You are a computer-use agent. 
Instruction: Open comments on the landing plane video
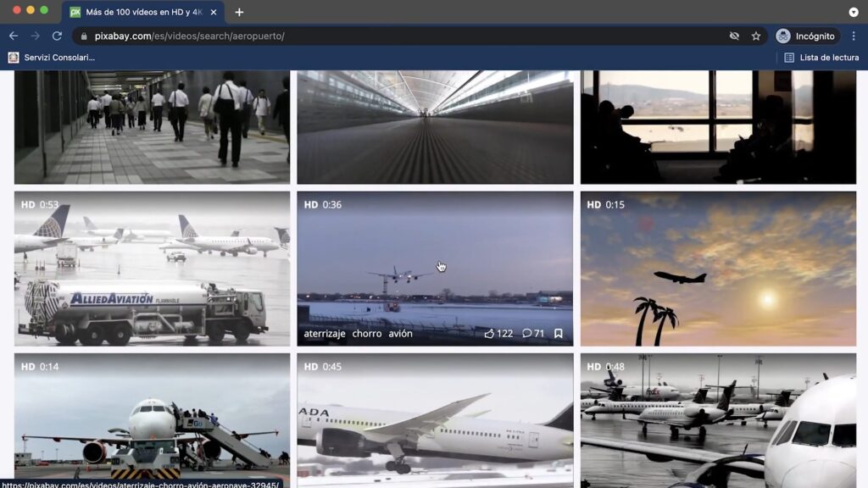coord(533,334)
